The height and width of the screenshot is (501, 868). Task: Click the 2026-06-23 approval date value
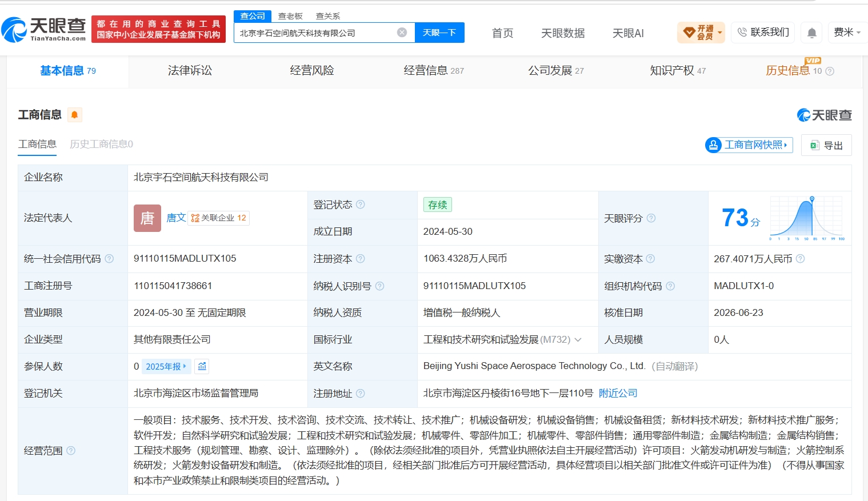738,312
